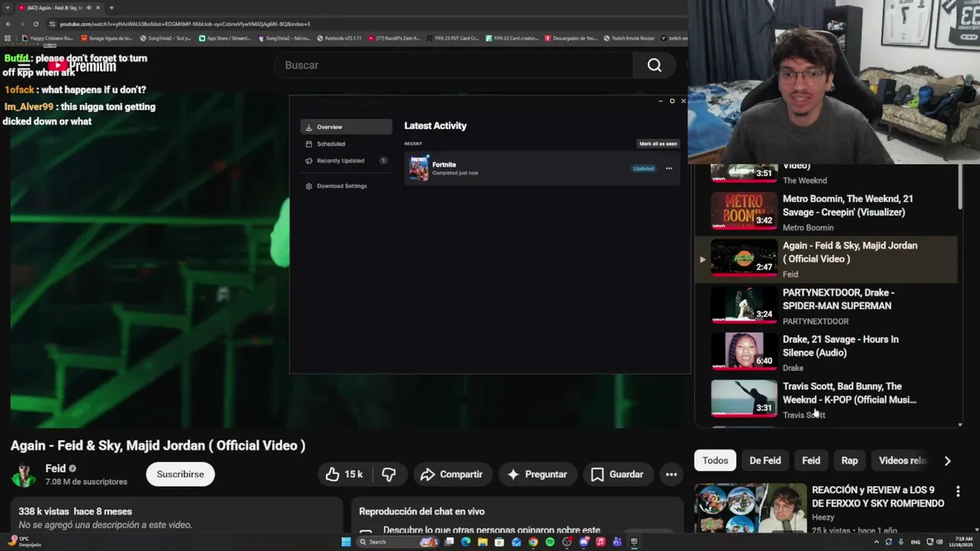Viewport: 980px width, 551px height.
Task: Click the YouTube search magnifier icon
Action: 655,66
